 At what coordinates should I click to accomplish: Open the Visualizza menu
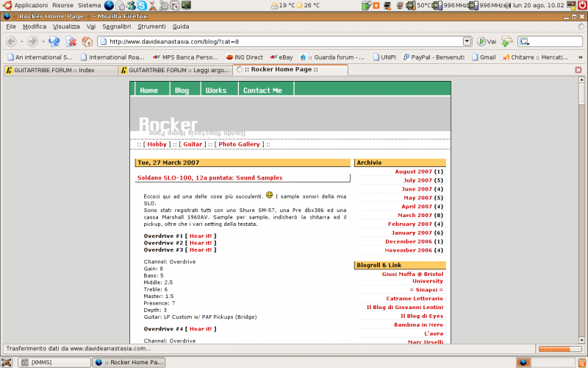click(66, 26)
